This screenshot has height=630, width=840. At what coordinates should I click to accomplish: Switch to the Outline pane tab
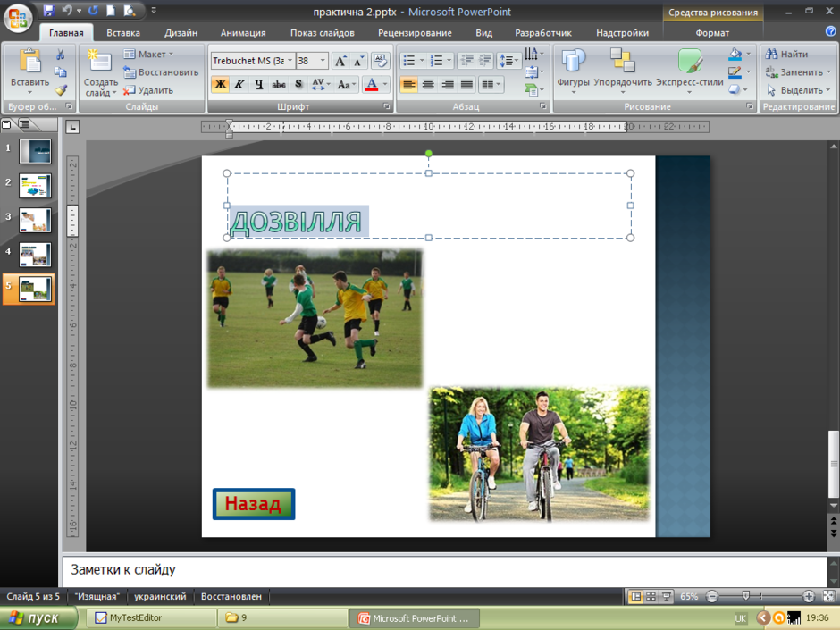pyautogui.click(x=25, y=125)
